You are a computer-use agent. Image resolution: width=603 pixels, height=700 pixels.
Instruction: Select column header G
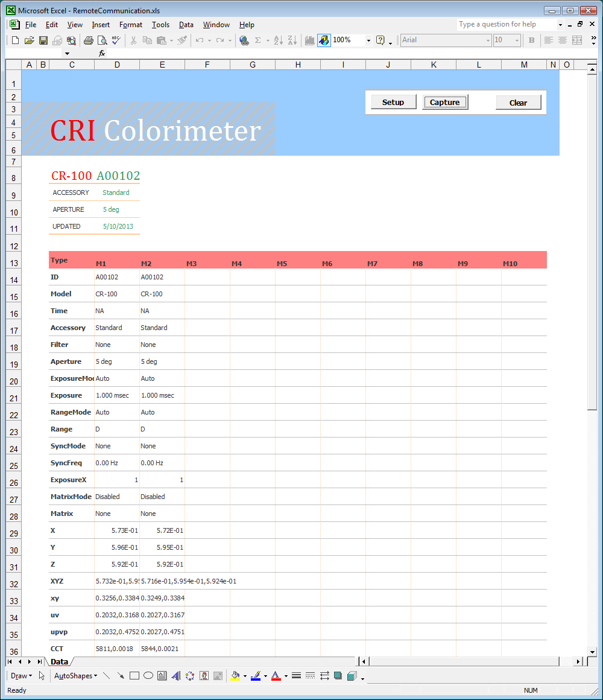(253, 65)
